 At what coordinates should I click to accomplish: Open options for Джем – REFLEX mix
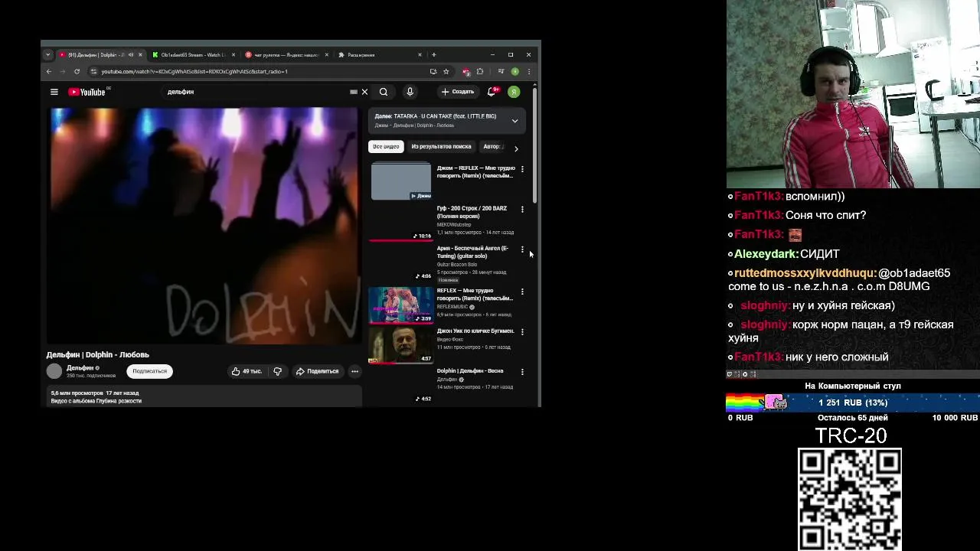(x=522, y=168)
